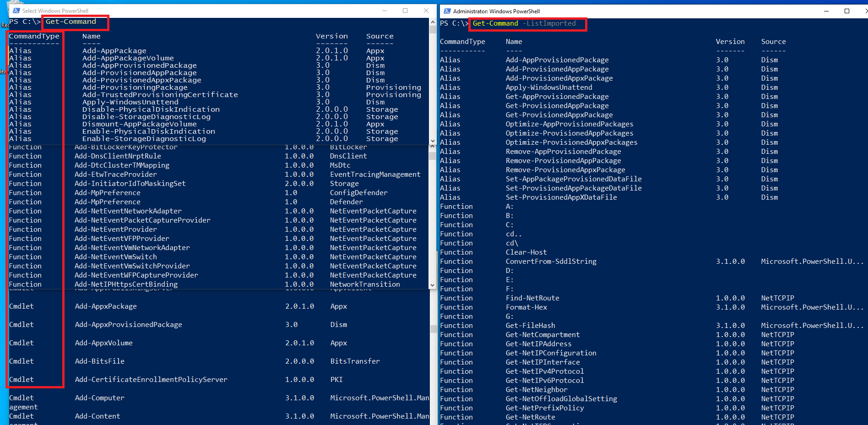Minimize the Administrator Windows PowerShell window
This screenshot has width=868, height=425.
(x=827, y=11)
